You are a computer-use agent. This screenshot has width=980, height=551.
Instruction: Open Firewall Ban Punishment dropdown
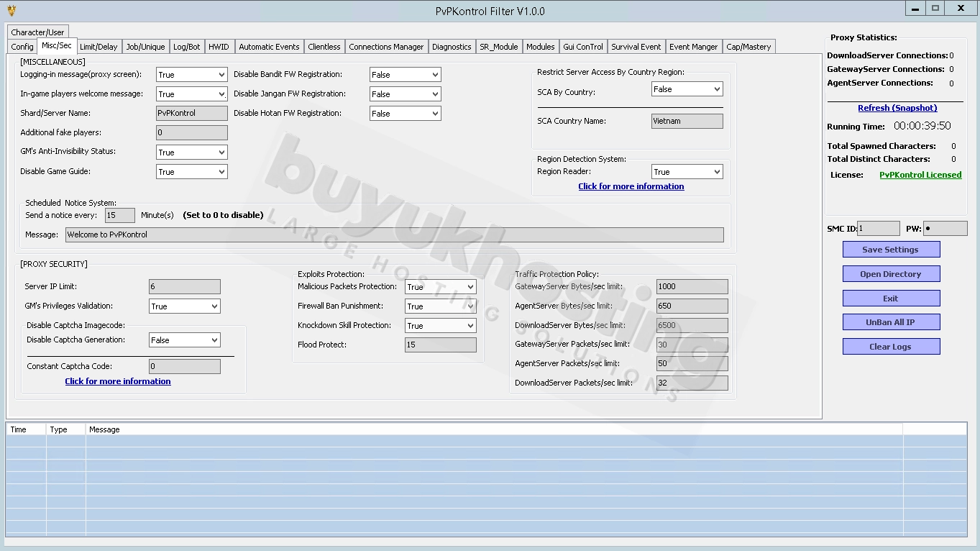pos(440,306)
